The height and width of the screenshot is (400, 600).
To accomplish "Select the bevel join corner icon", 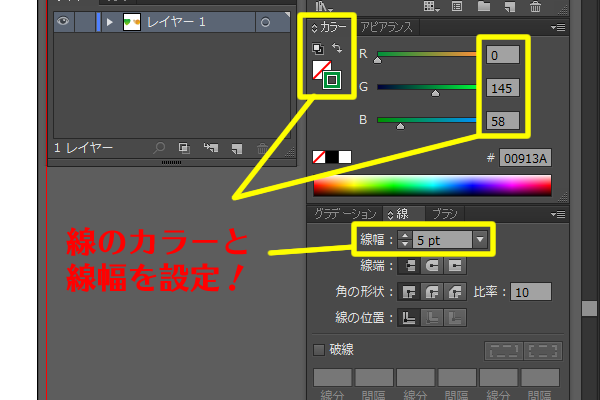I will 455,292.
